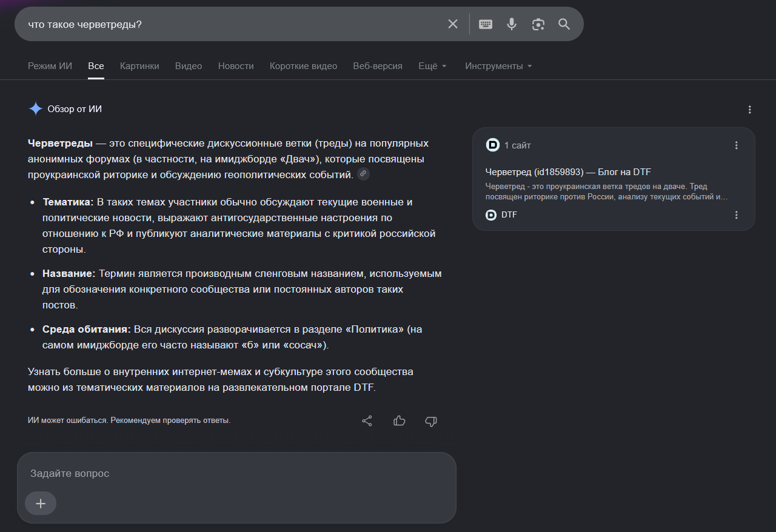Image resolution: width=776 pixels, height=532 pixels.
Task: Click the 'Название:' bullet label
Action: (69, 274)
